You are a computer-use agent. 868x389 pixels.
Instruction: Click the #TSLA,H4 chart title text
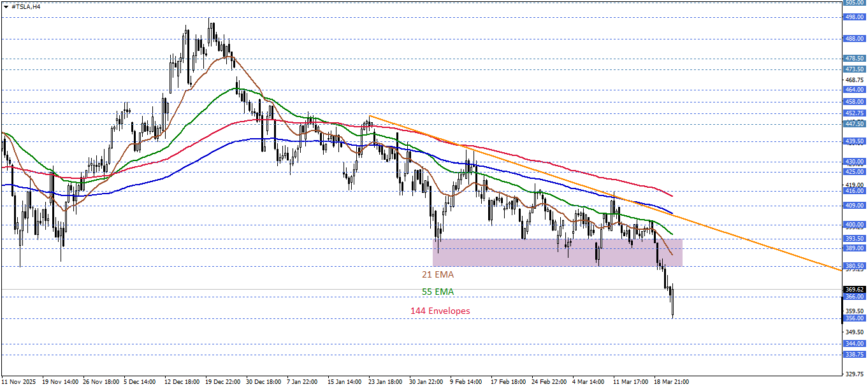[25, 6]
